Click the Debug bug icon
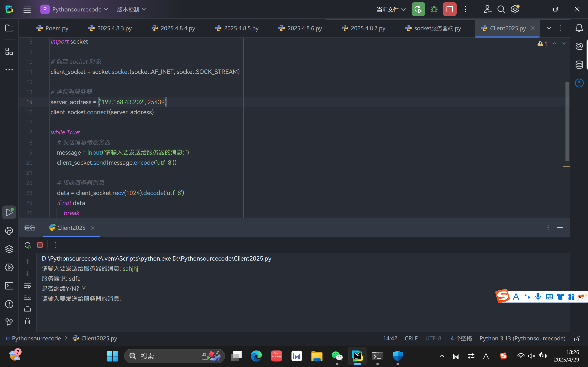 [x=434, y=9]
